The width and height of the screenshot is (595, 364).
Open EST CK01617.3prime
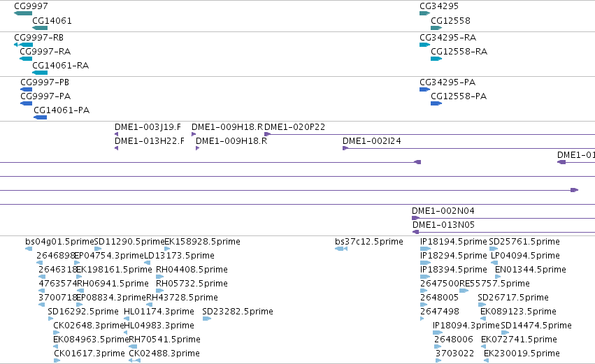click(x=89, y=354)
